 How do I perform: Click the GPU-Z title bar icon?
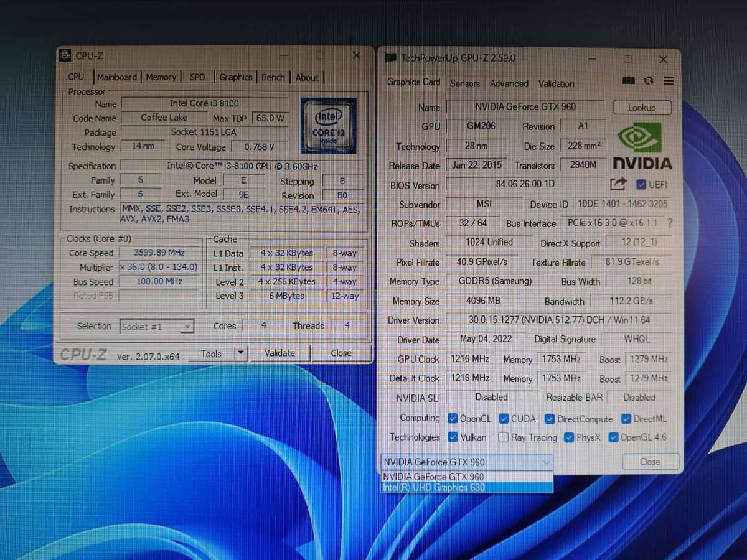391,58
